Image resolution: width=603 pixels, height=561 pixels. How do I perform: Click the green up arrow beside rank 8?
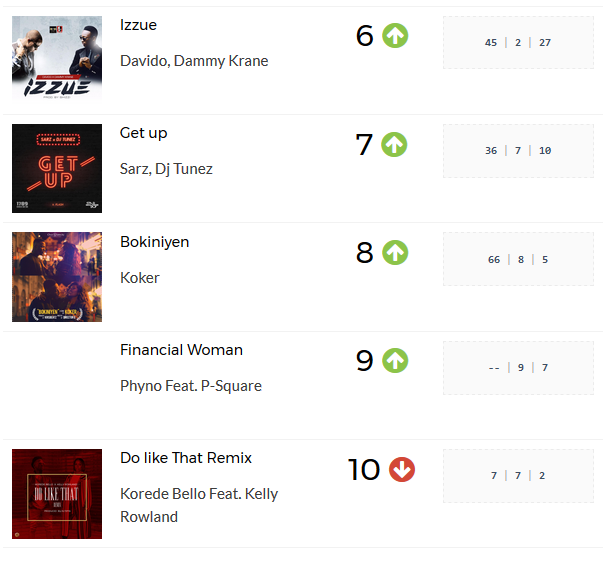tap(395, 253)
